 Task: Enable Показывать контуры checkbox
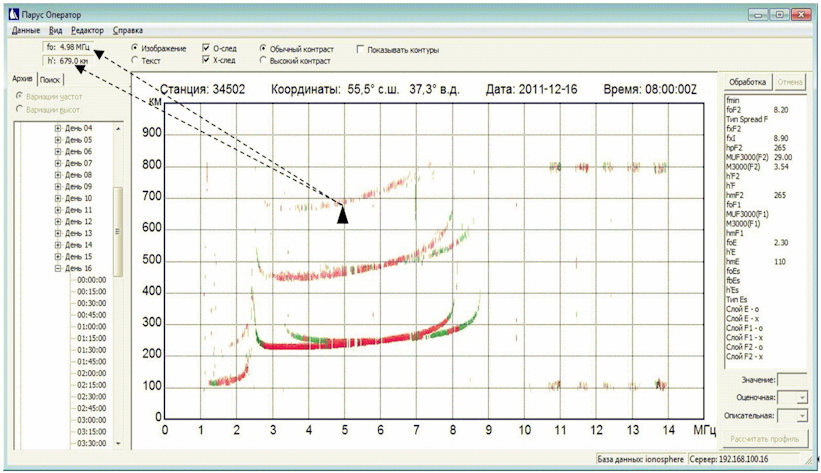click(360, 49)
